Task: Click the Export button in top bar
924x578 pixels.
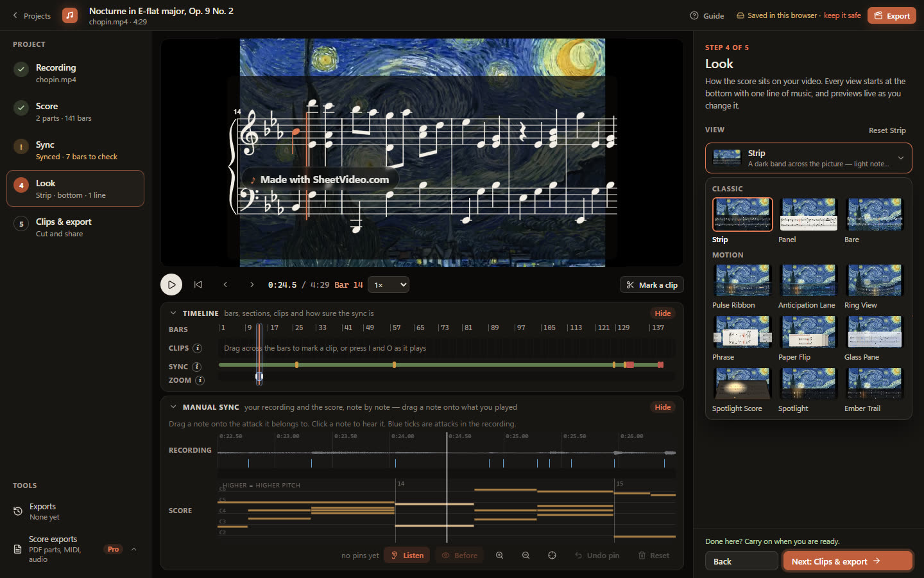Action: coord(892,15)
